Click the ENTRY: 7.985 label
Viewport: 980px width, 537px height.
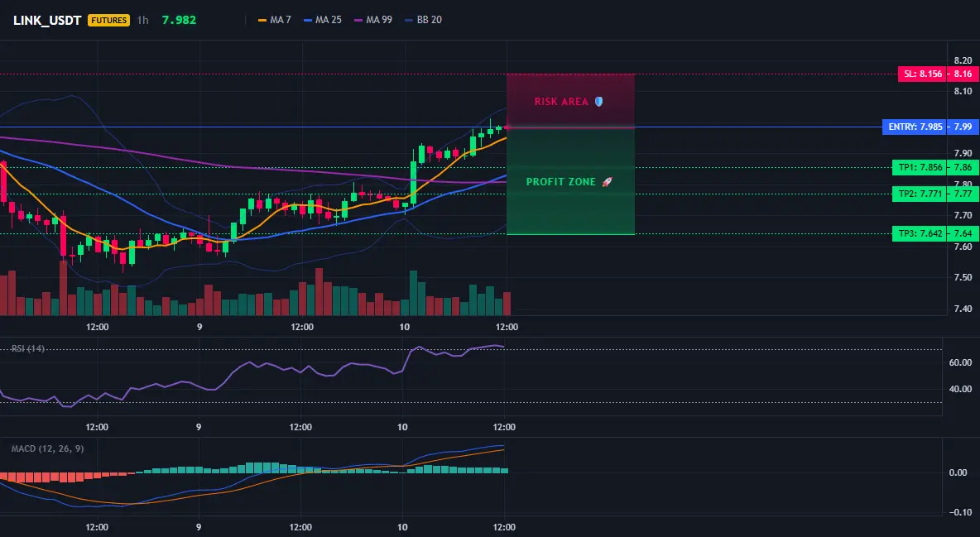click(x=915, y=127)
